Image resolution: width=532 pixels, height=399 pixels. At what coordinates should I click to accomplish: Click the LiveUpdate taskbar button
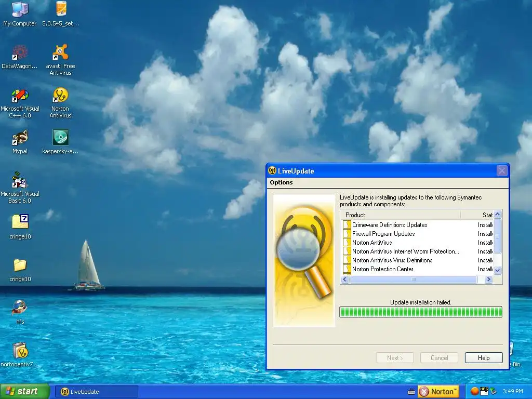point(96,392)
